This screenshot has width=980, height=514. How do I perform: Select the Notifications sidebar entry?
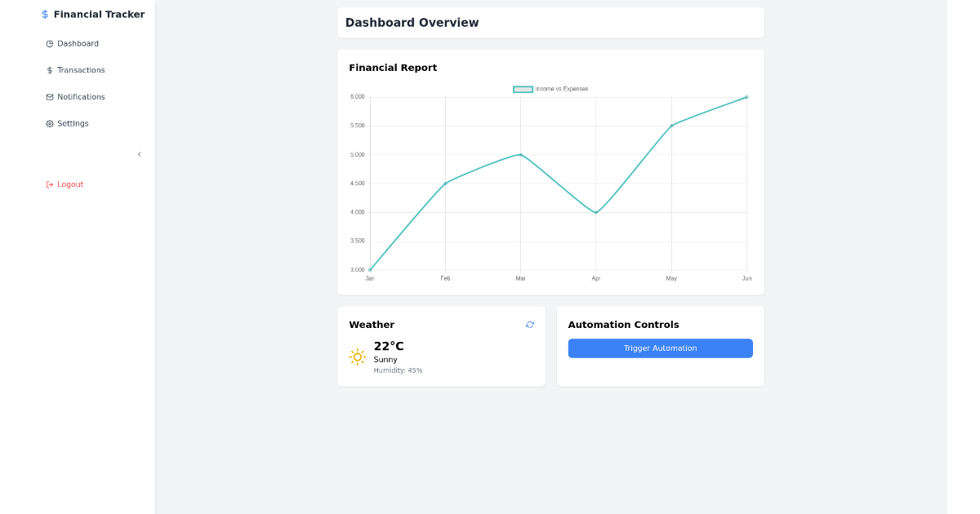81,96
